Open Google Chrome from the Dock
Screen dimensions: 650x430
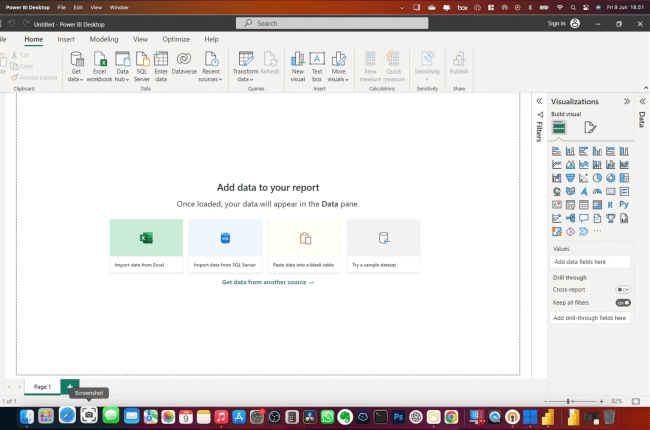[451, 417]
